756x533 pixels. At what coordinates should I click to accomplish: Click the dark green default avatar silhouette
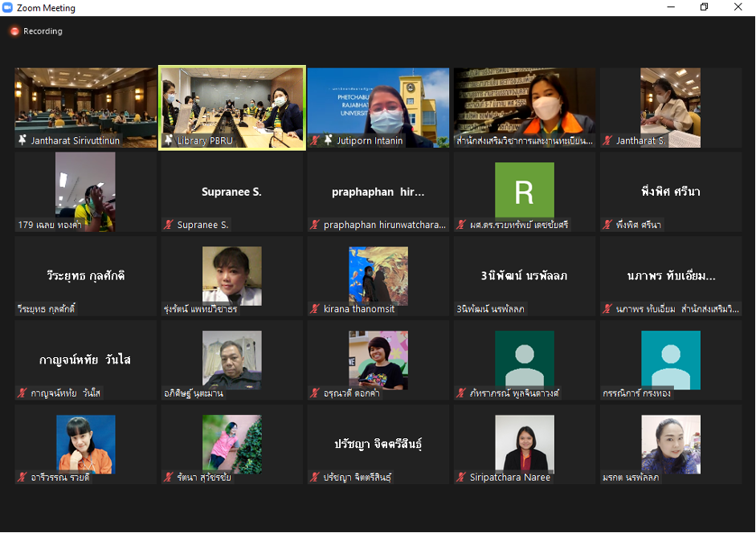tap(524, 359)
